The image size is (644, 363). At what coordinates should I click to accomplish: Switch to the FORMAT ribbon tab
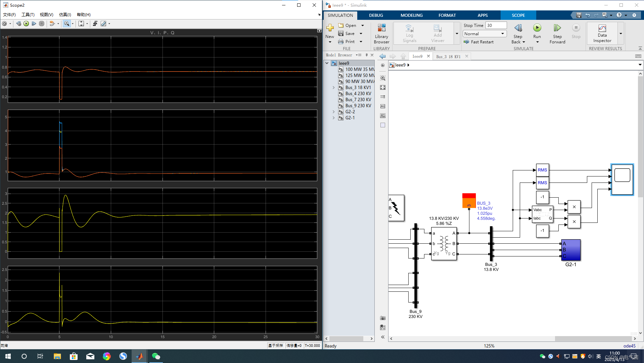(x=447, y=15)
